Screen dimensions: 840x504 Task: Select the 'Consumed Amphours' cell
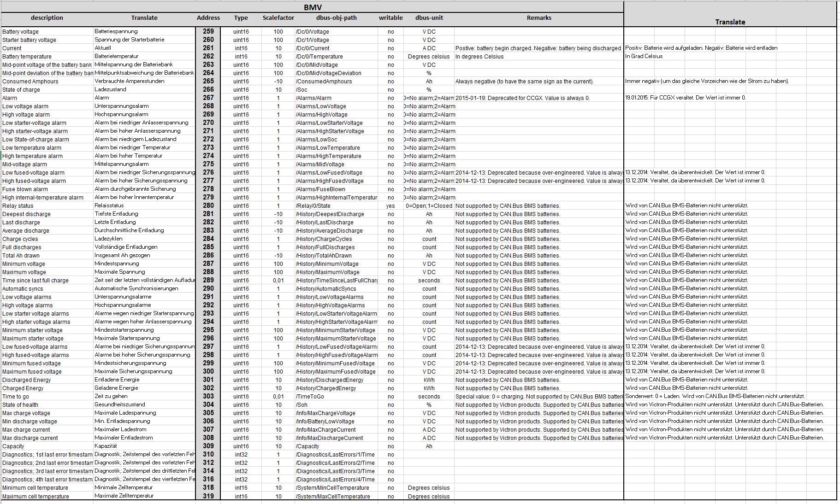(47, 82)
